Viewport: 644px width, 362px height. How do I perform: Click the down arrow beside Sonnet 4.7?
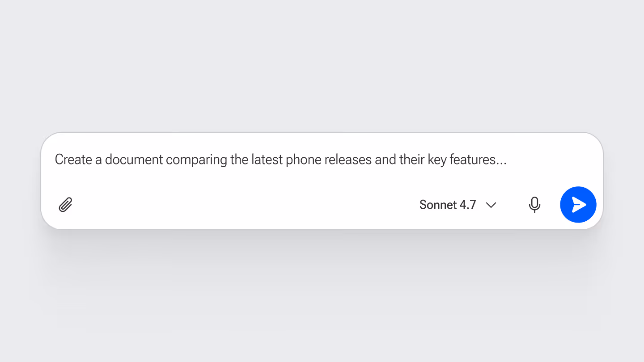coord(491,205)
